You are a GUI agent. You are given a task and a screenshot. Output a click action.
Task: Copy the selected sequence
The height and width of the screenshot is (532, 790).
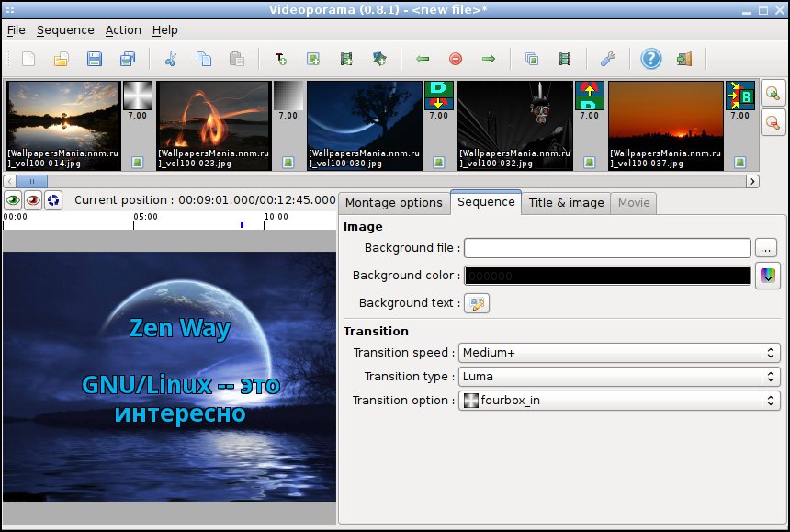click(x=204, y=59)
